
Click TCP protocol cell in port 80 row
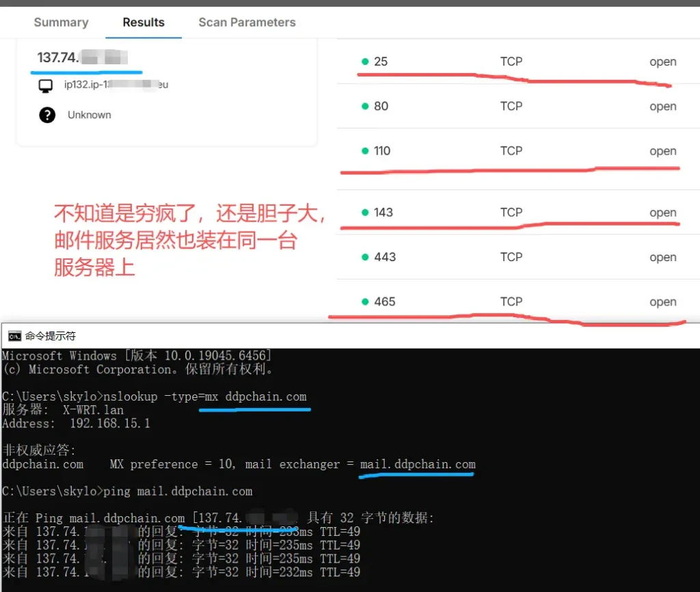pos(511,106)
